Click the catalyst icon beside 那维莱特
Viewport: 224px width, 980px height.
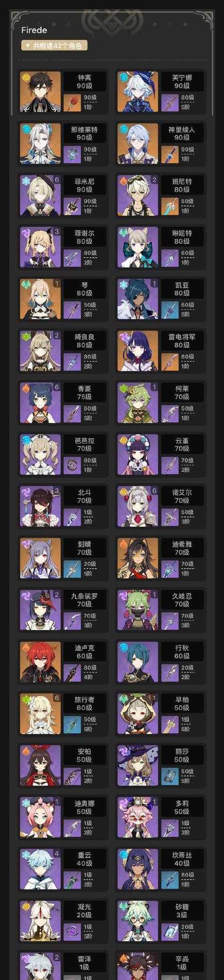coord(72,154)
